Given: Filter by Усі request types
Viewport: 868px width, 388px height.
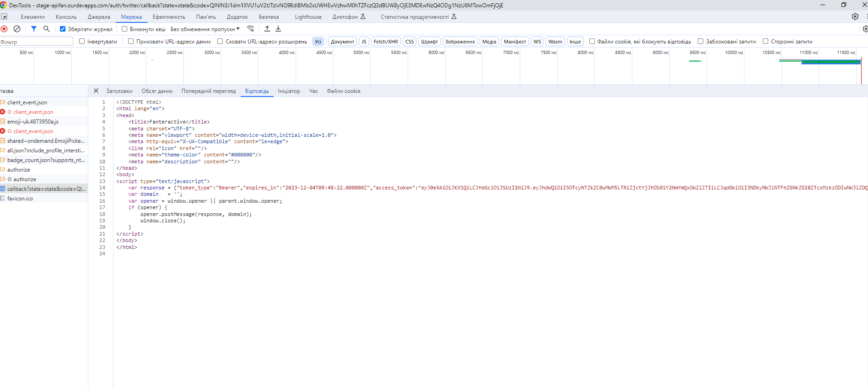Looking at the screenshot, I should (318, 42).
